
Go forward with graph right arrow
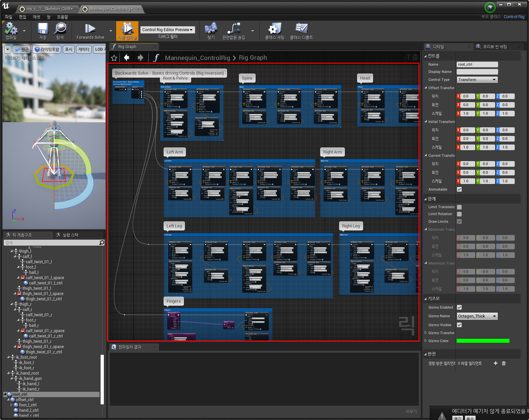(x=140, y=58)
